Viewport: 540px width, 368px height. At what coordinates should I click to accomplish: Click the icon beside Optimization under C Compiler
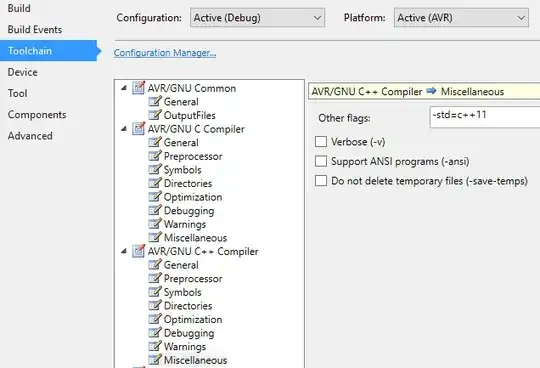tap(155, 196)
